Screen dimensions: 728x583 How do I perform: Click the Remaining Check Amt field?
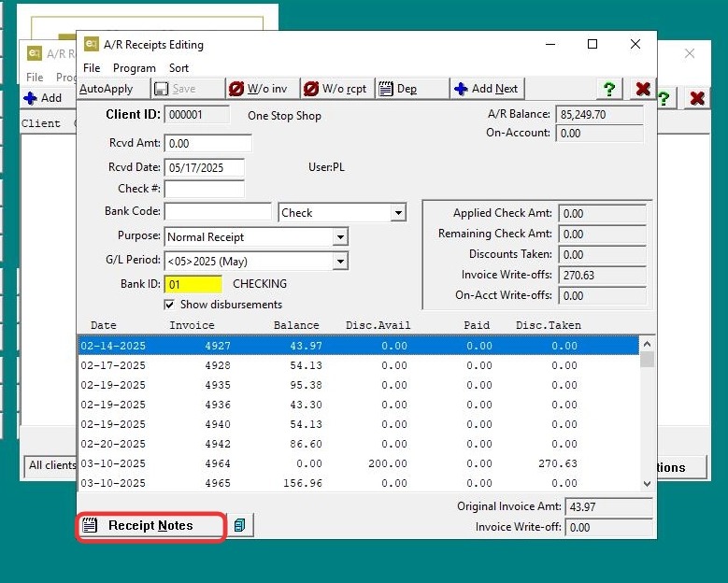pos(602,234)
